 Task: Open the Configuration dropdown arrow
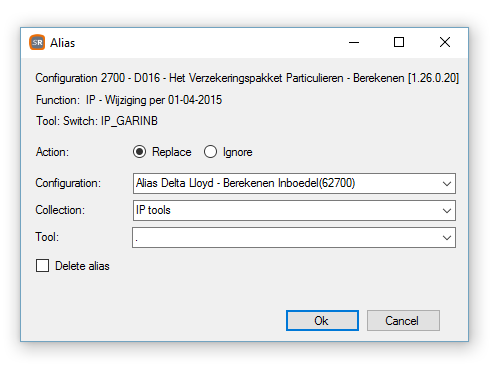[x=447, y=183]
